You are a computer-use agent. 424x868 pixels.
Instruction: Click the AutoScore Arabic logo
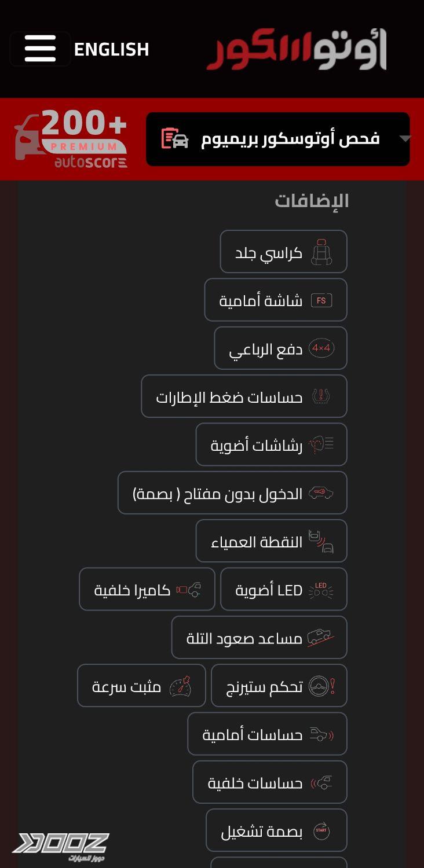pos(297,50)
